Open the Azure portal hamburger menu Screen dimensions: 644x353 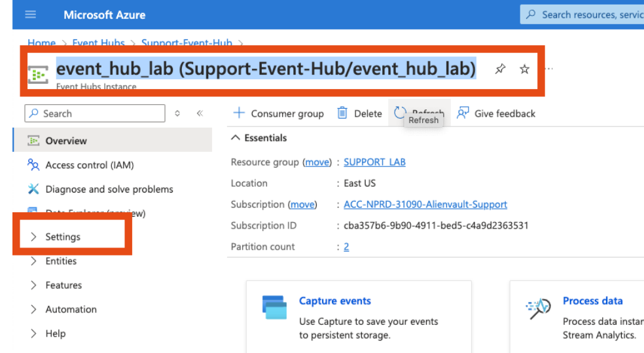[x=30, y=15]
